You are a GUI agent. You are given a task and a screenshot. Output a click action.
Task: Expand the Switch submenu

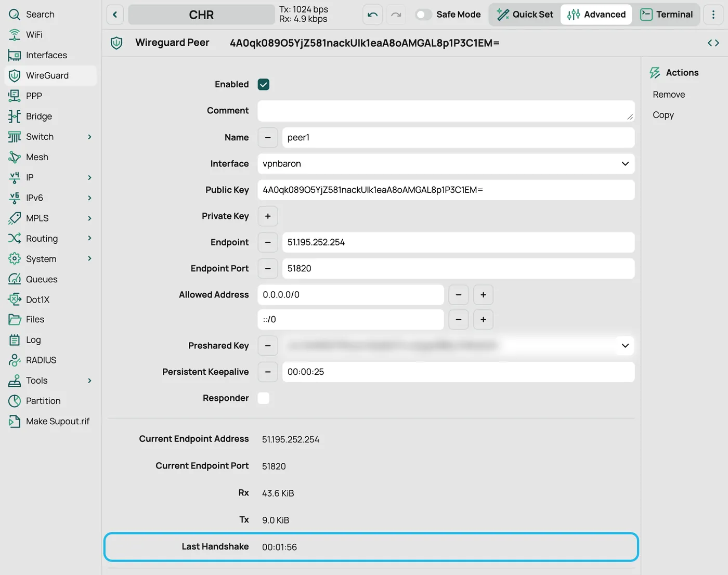coord(89,137)
